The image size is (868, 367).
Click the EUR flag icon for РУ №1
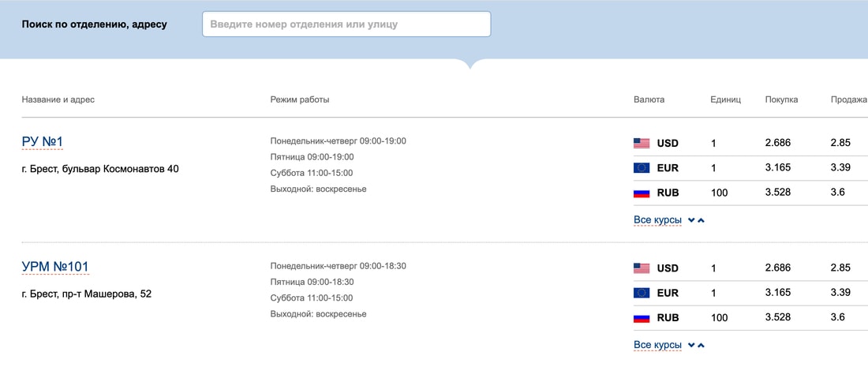(642, 168)
